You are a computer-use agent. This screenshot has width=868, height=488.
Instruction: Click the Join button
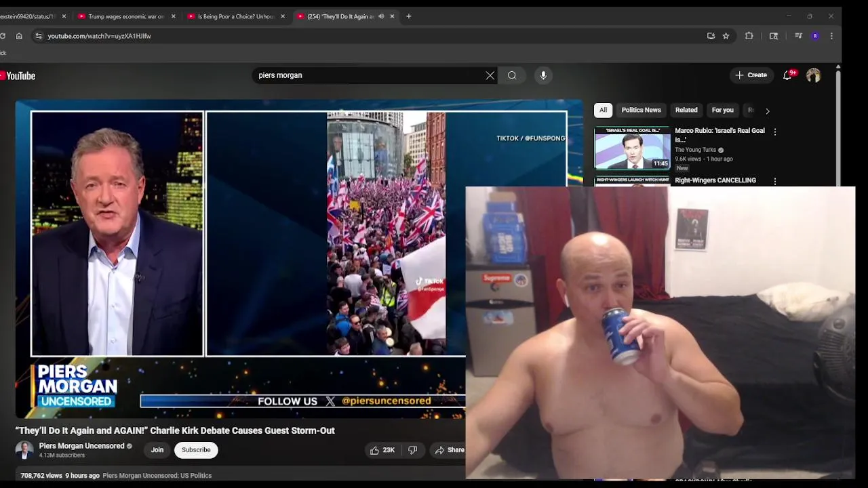[157, 450]
